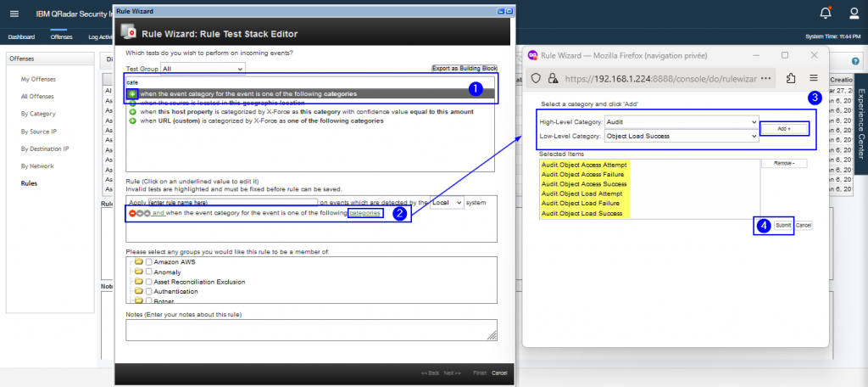Select Rules in the Offenses sidebar
The width and height of the screenshot is (868, 387).
pyautogui.click(x=29, y=183)
